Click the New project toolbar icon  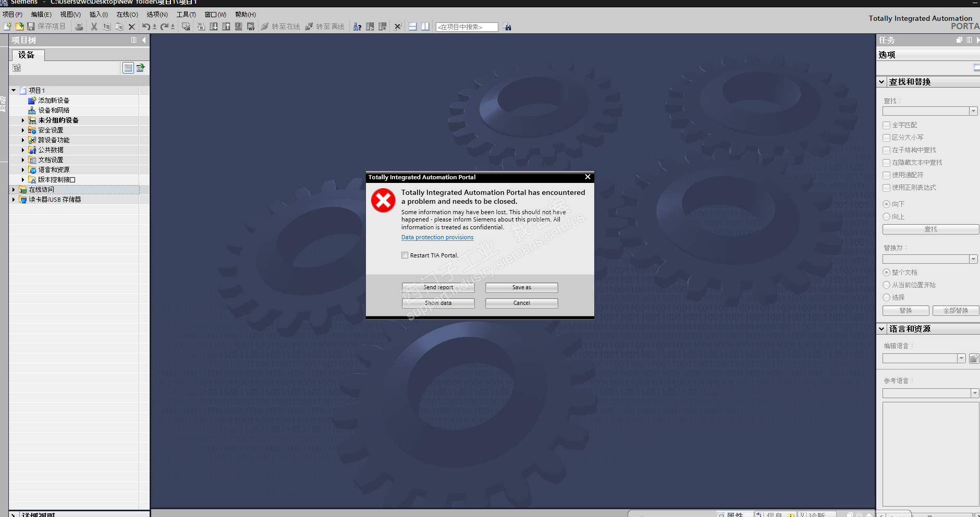[x=7, y=27]
